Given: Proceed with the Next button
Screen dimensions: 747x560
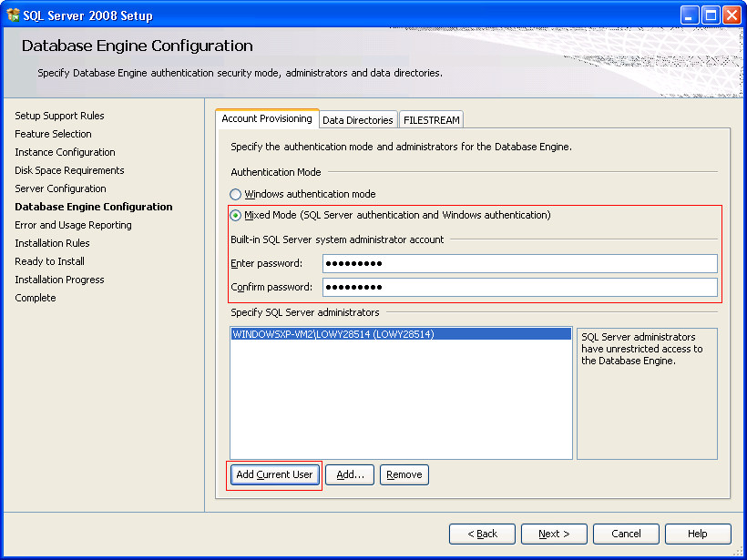Looking at the screenshot, I should point(554,534).
